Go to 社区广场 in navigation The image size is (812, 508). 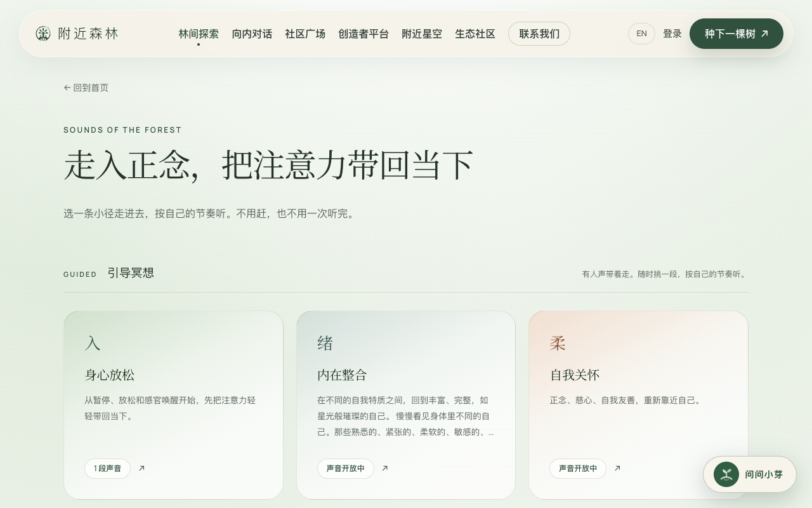[x=305, y=34]
